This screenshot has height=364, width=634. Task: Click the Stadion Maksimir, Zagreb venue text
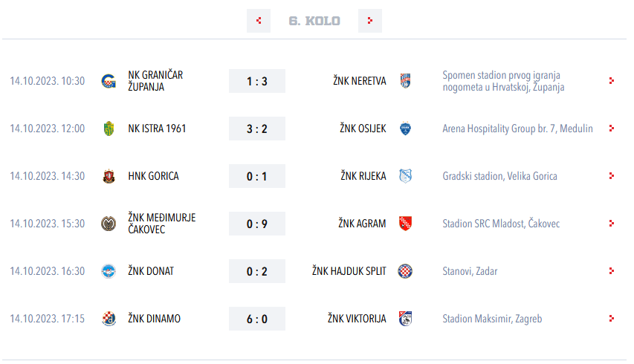[x=492, y=319]
